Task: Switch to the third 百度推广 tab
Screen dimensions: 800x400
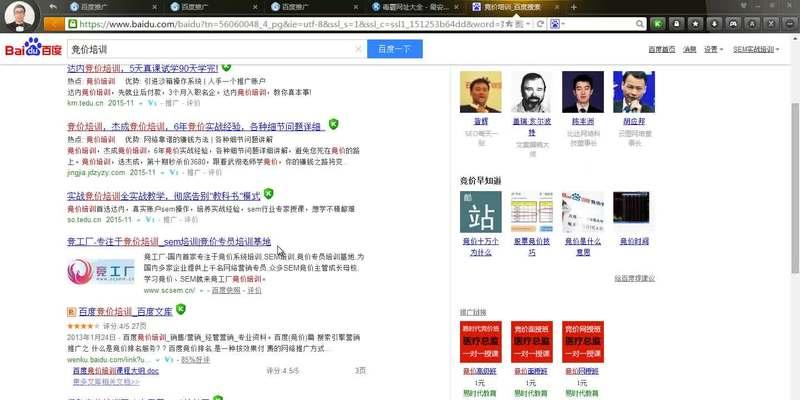Action: point(315,7)
